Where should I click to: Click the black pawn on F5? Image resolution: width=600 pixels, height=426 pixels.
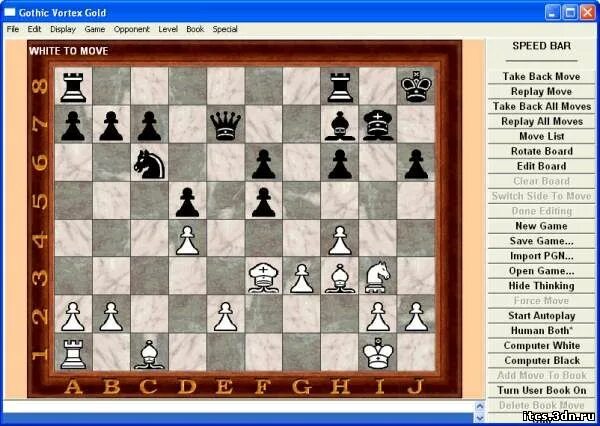[263, 202]
